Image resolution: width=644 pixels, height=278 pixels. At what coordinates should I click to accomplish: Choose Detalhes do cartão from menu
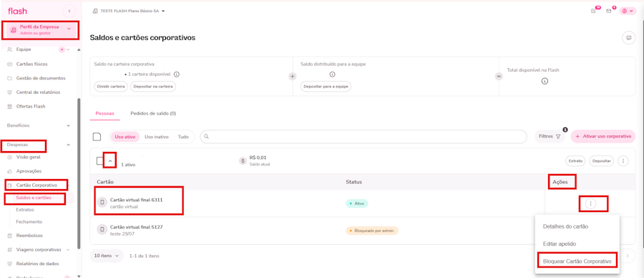click(x=565, y=226)
